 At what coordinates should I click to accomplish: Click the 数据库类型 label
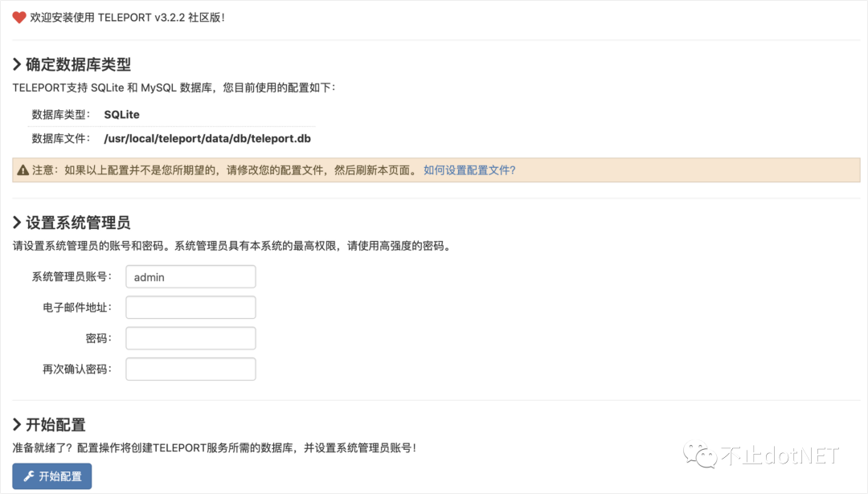point(61,115)
